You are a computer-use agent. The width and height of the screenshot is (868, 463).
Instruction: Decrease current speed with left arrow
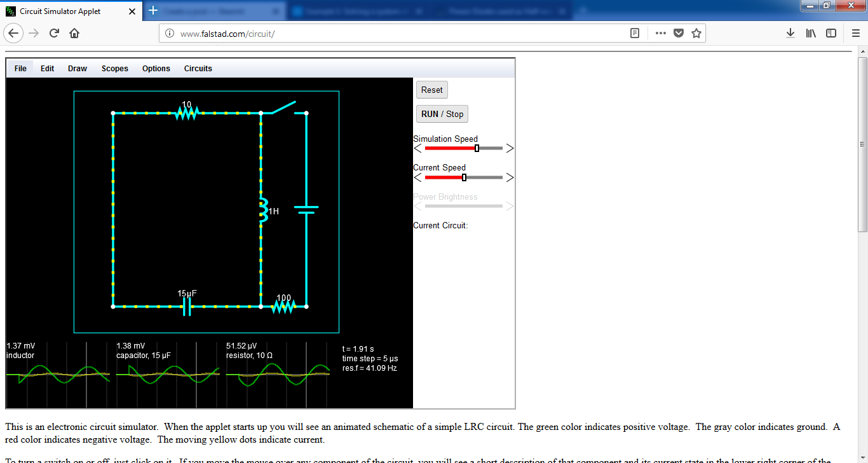pyautogui.click(x=417, y=177)
